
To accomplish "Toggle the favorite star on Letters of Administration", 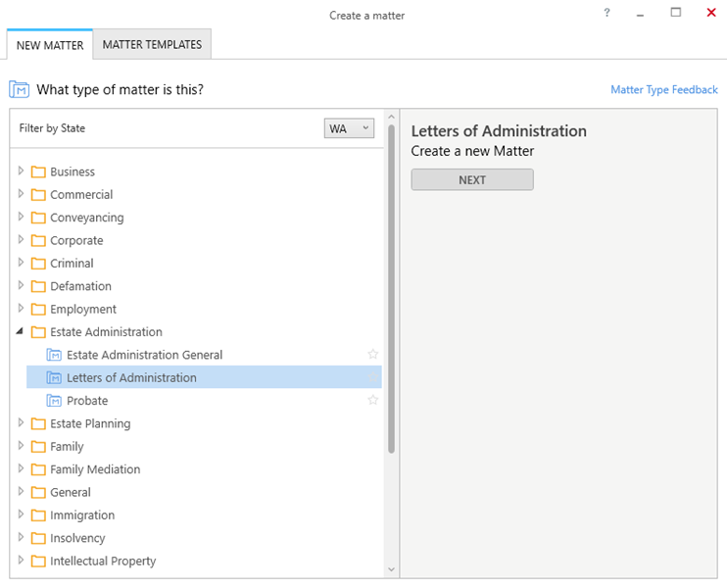I will [x=372, y=377].
